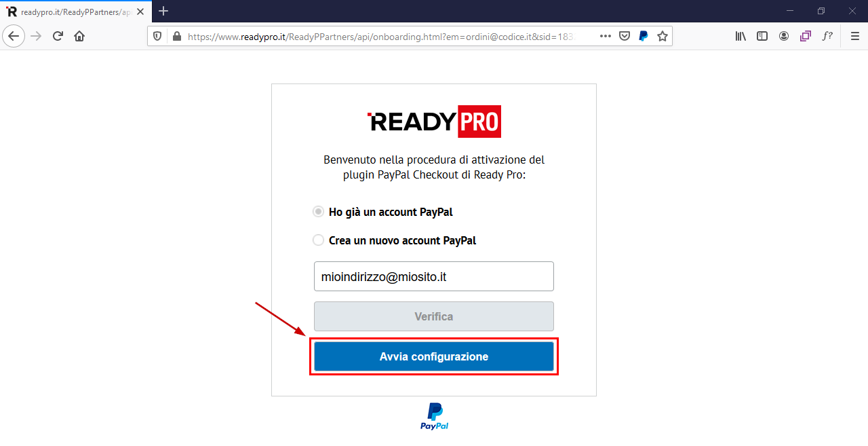Reload the current page

[x=58, y=36]
